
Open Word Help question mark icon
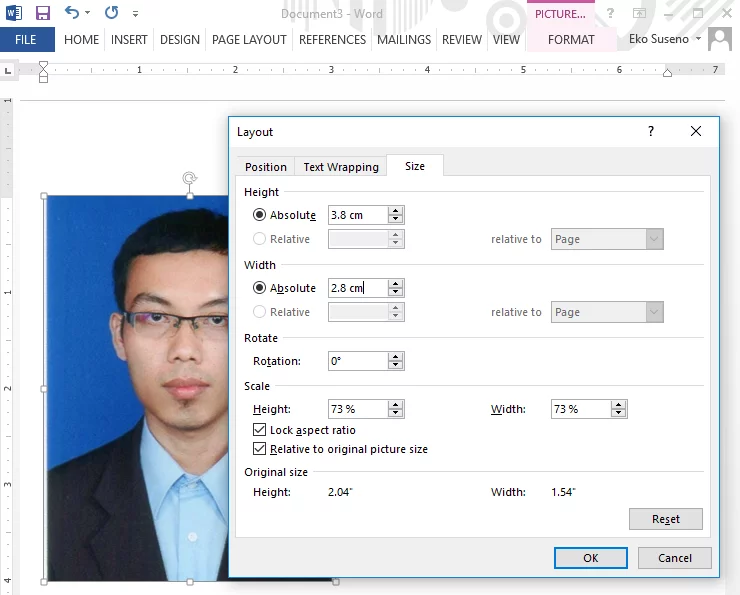pos(610,13)
